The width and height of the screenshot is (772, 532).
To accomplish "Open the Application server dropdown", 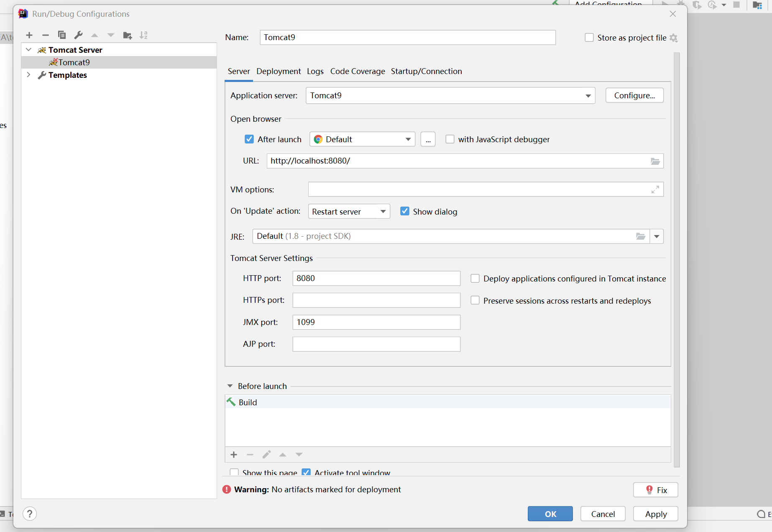I will pos(450,95).
